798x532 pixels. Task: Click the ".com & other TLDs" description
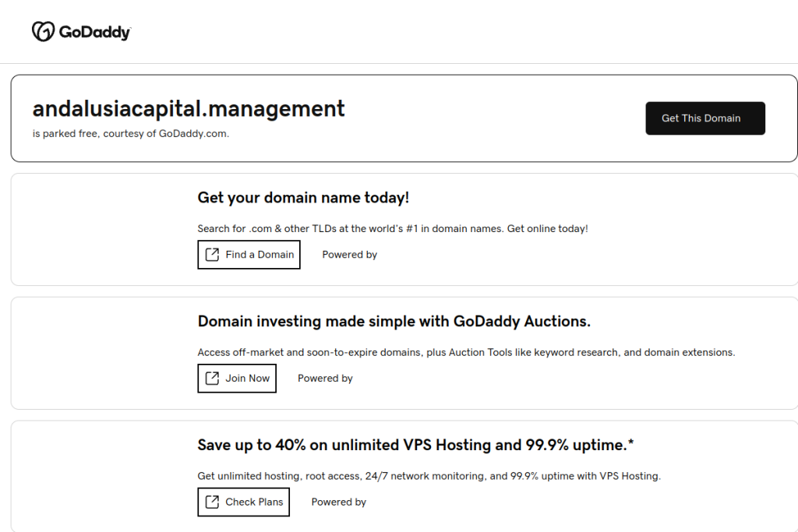[x=393, y=229]
